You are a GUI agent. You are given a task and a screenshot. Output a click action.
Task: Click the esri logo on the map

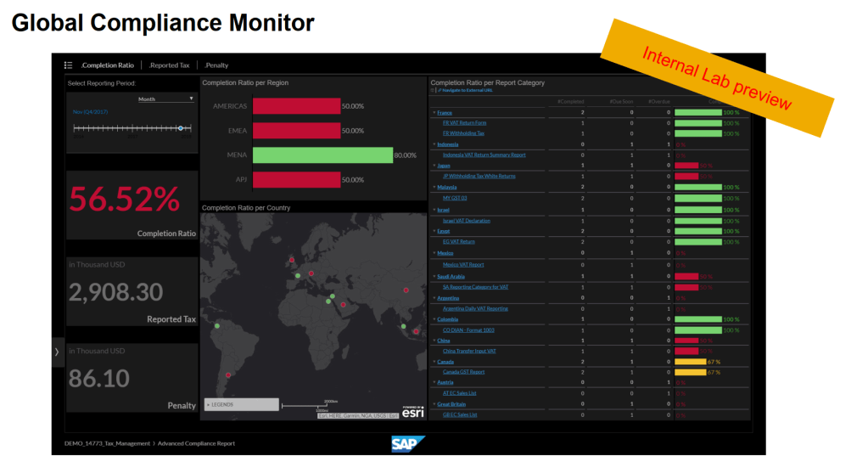(413, 412)
